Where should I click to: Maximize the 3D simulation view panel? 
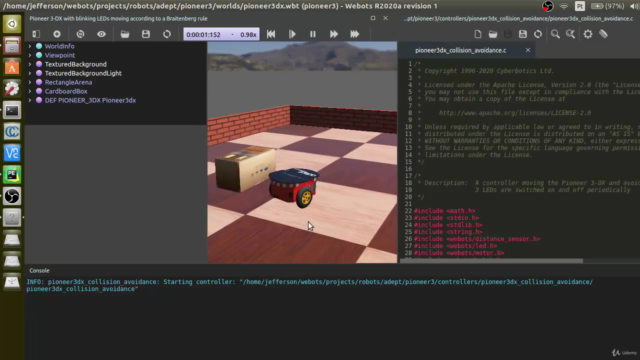pyautogui.click(x=373, y=18)
